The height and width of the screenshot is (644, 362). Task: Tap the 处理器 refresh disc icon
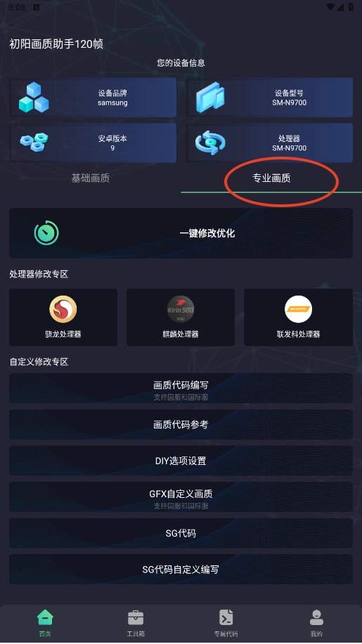[210, 143]
